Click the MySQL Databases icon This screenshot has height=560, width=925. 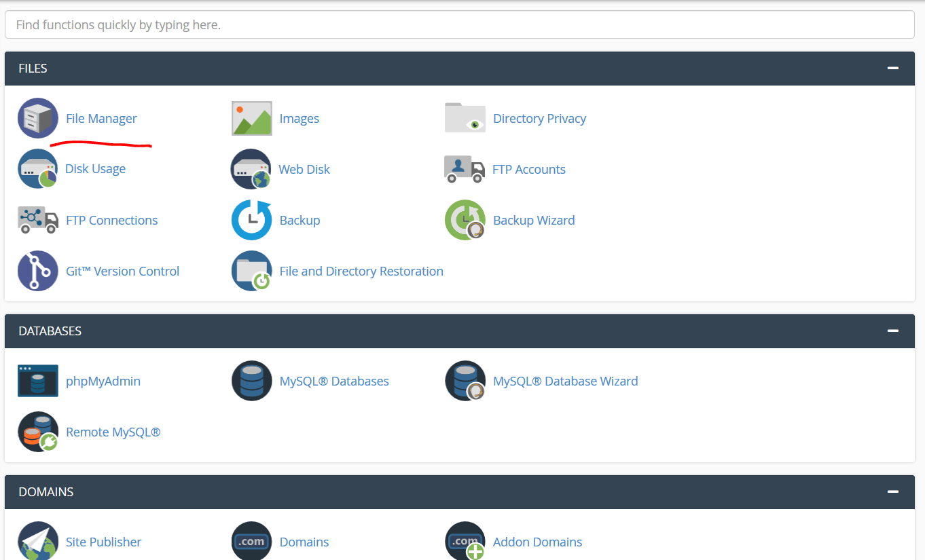252,381
